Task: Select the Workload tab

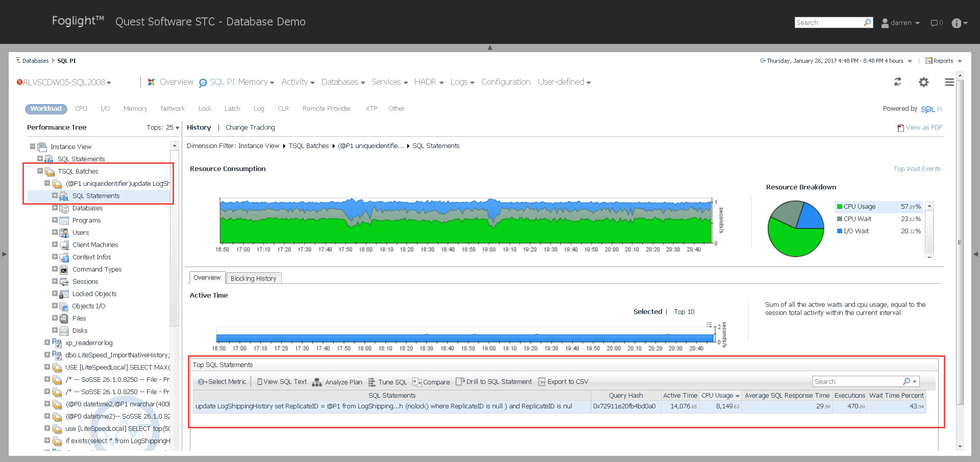Action: [46, 109]
